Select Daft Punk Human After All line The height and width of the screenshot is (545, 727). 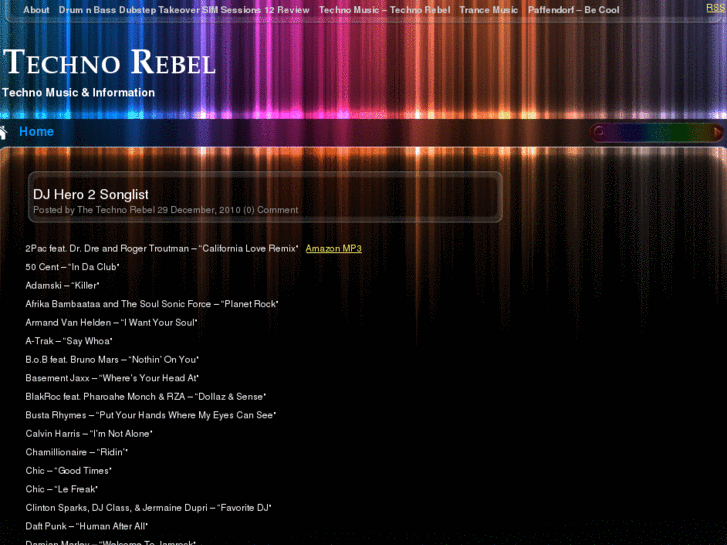[87, 527]
